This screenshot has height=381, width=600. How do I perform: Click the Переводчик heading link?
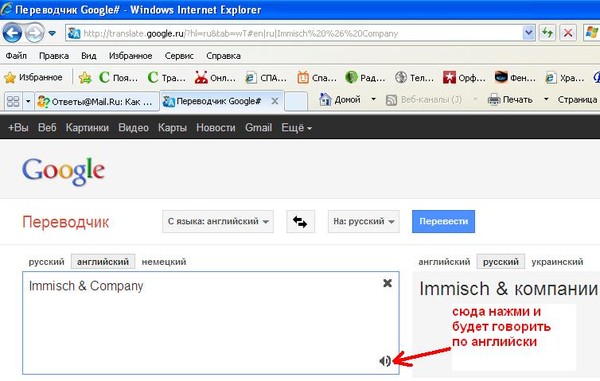[65, 222]
